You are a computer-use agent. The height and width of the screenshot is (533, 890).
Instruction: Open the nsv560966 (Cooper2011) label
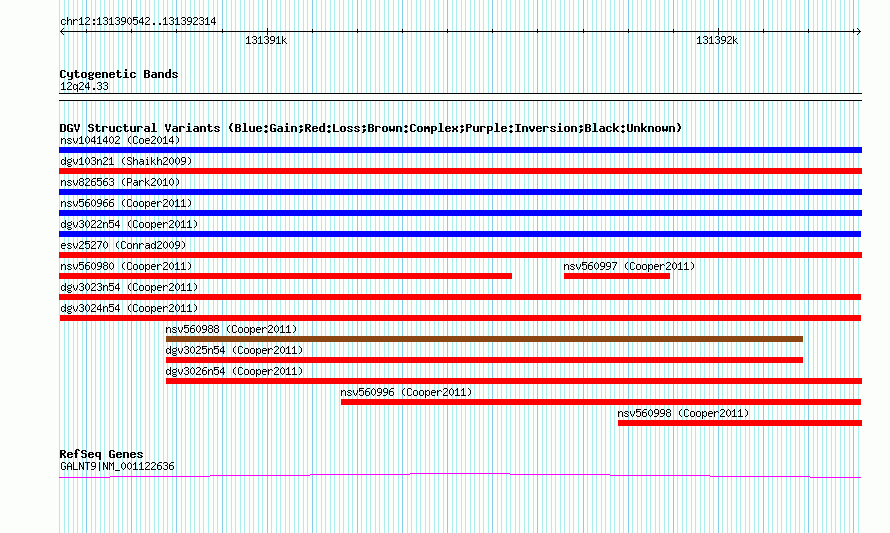click(x=126, y=203)
